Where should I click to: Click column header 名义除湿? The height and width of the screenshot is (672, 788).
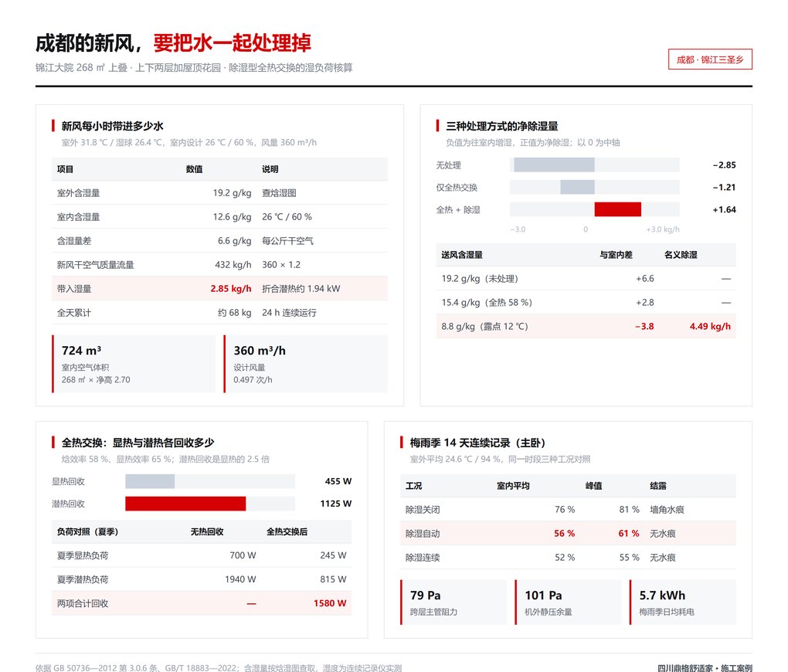click(681, 255)
